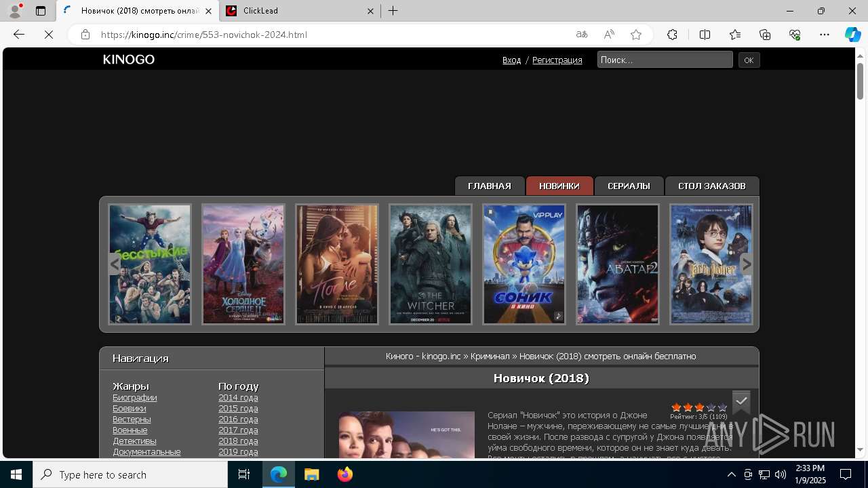Open the volume control icon
868x488 pixels.
[780, 474]
